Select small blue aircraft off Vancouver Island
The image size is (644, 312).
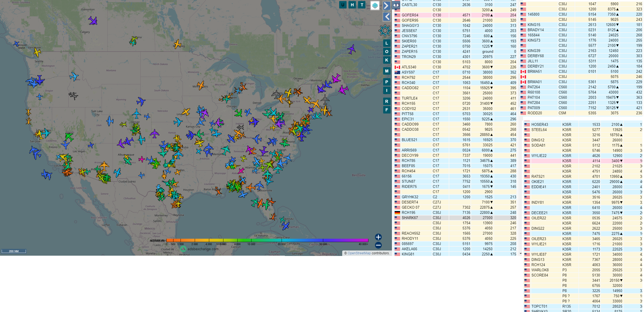point(16,44)
